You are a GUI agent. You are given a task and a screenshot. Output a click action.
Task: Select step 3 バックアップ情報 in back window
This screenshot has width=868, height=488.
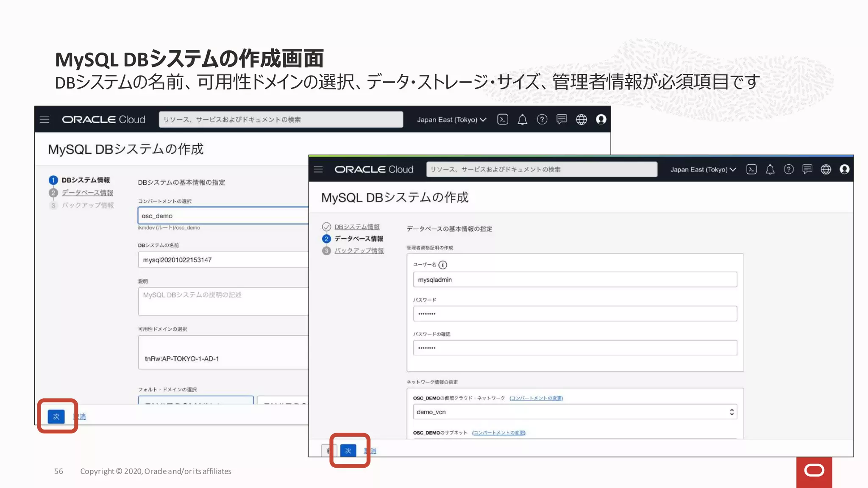click(82, 205)
